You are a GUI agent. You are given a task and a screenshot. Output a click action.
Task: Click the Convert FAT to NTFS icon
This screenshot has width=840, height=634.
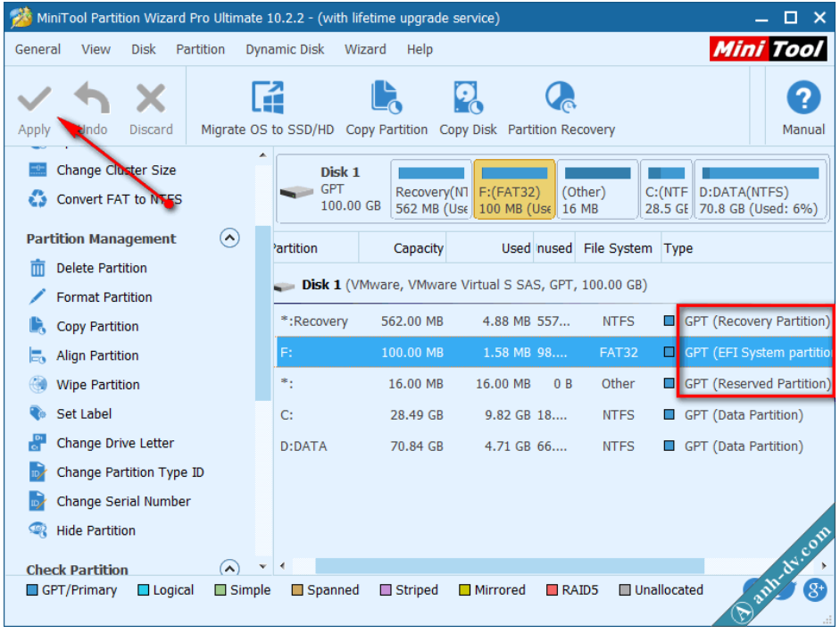click(x=37, y=199)
